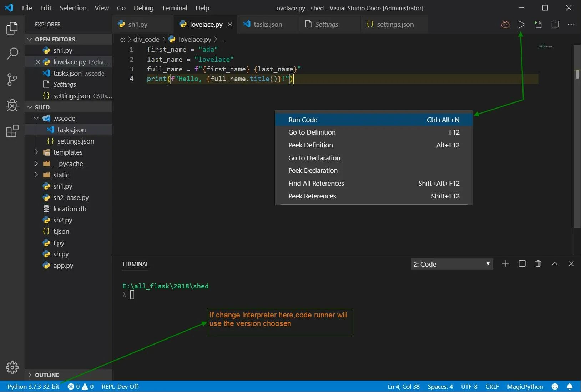Choose Run Code from context menu
The width and height of the screenshot is (581, 392).
click(374, 120)
